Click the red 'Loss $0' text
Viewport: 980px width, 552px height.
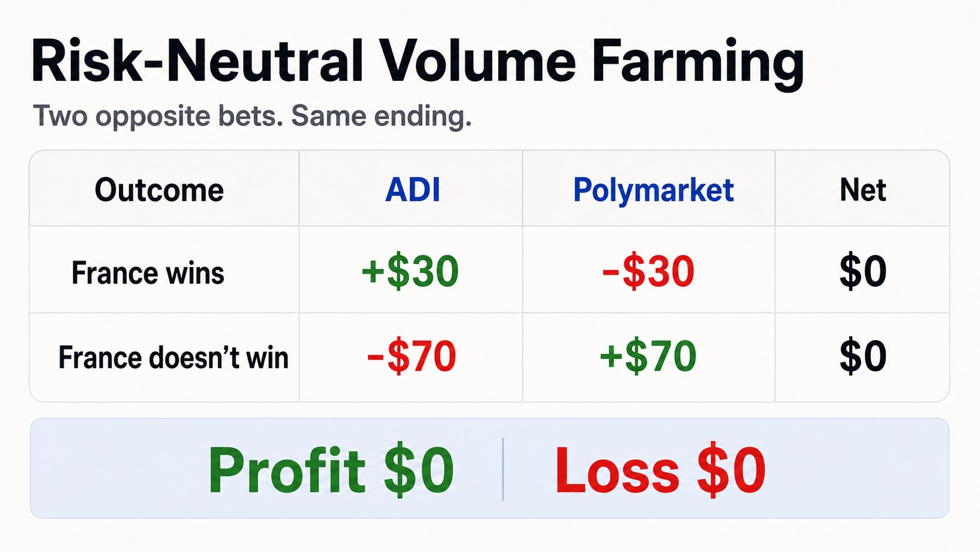[x=661, y=470]
